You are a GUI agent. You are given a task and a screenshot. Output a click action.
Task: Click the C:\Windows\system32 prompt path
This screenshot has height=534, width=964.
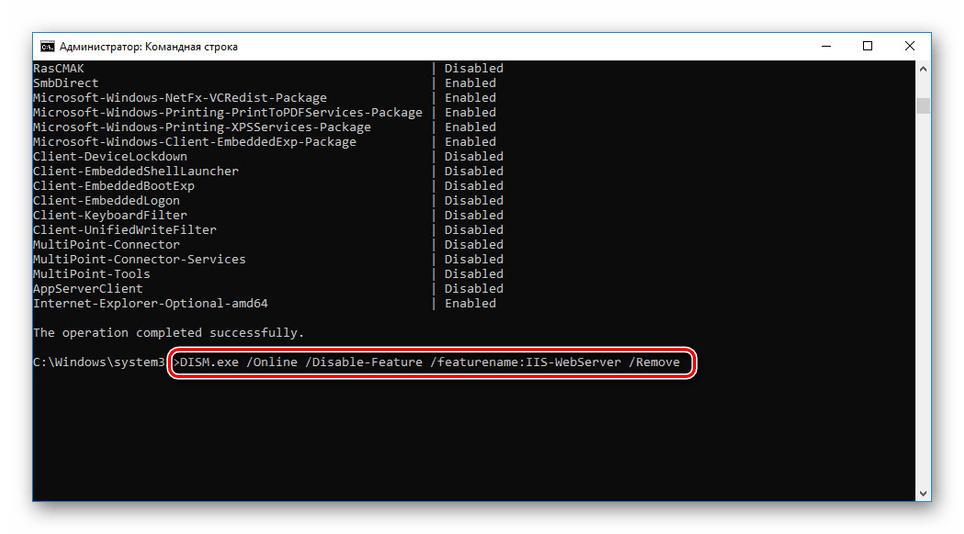[99, 362]
